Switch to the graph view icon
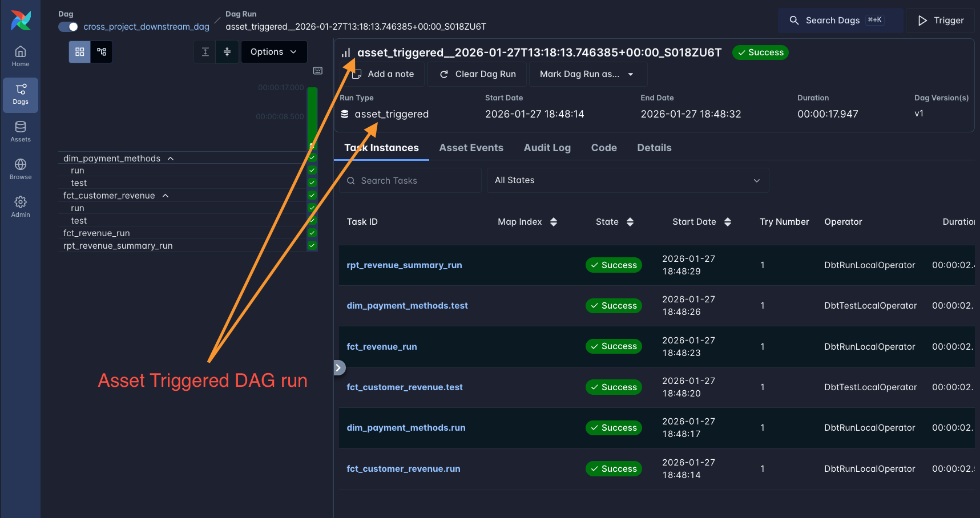 pyautogui.click(x=102, y=51)
